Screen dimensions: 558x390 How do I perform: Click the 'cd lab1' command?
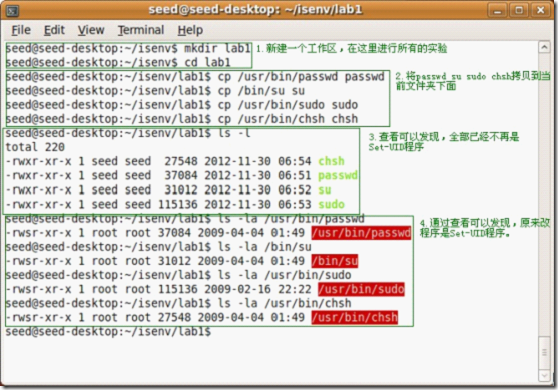(207, 63)
